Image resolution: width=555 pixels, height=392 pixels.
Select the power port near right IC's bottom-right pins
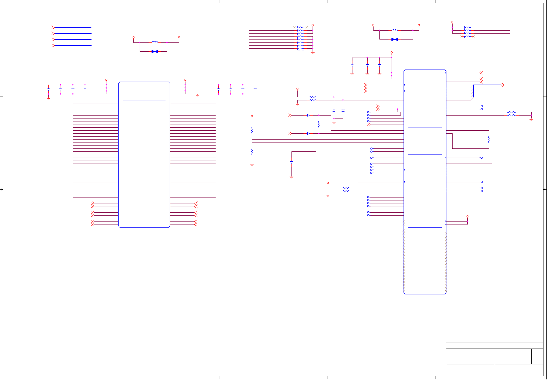(467, 216)
